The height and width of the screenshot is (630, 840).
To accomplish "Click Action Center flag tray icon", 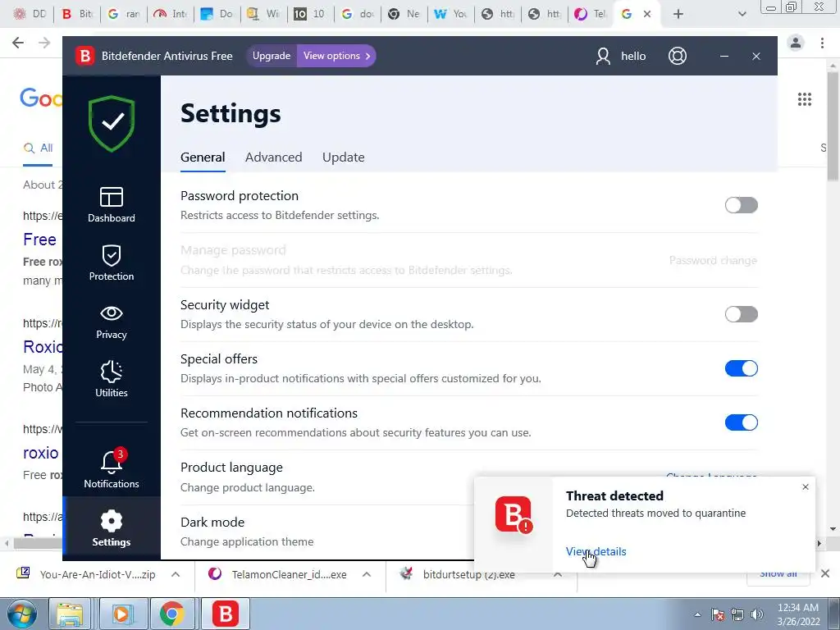I will click(x=718, y=614).
